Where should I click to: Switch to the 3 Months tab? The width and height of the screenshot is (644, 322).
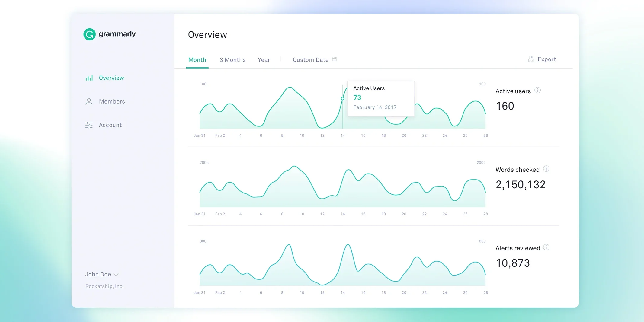point(232,60)
